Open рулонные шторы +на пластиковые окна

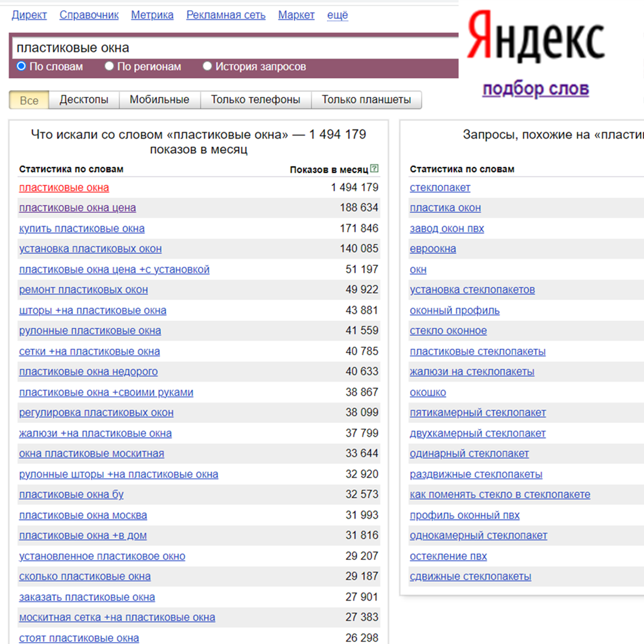pos(119,475)
